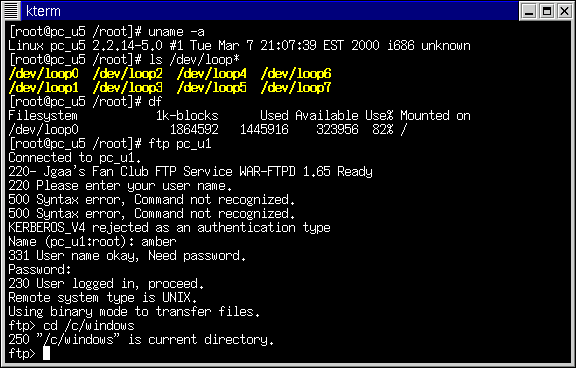Maximize the kterm terminal window
This screenshot has height=368, width=576.
[x=547, y=11]
